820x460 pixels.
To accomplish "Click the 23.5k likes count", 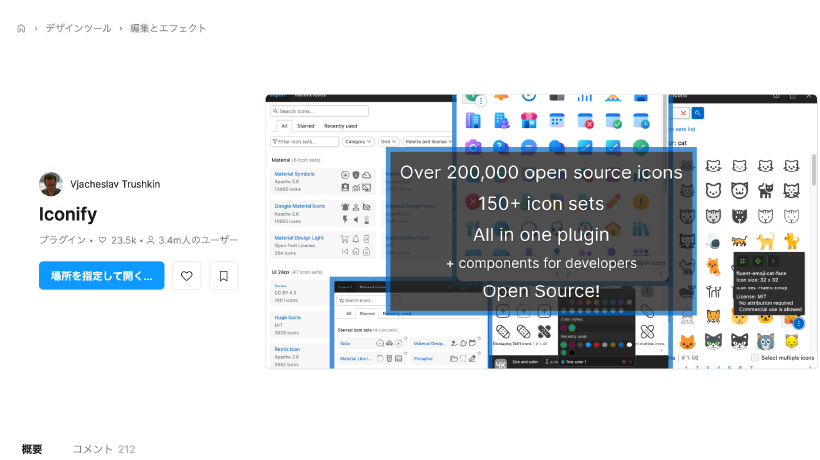I will click(118, 240).
